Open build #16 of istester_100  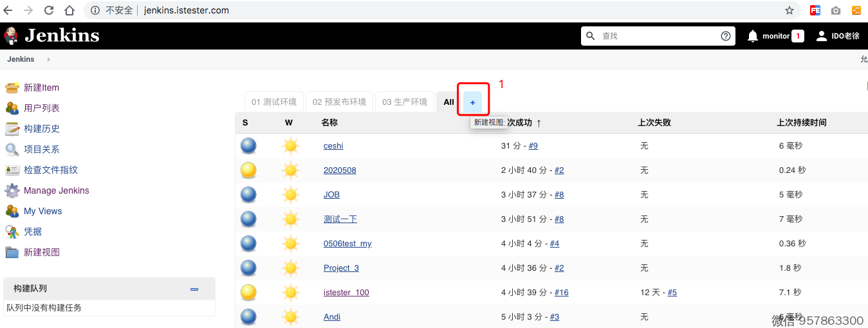[x=561, y=293]
